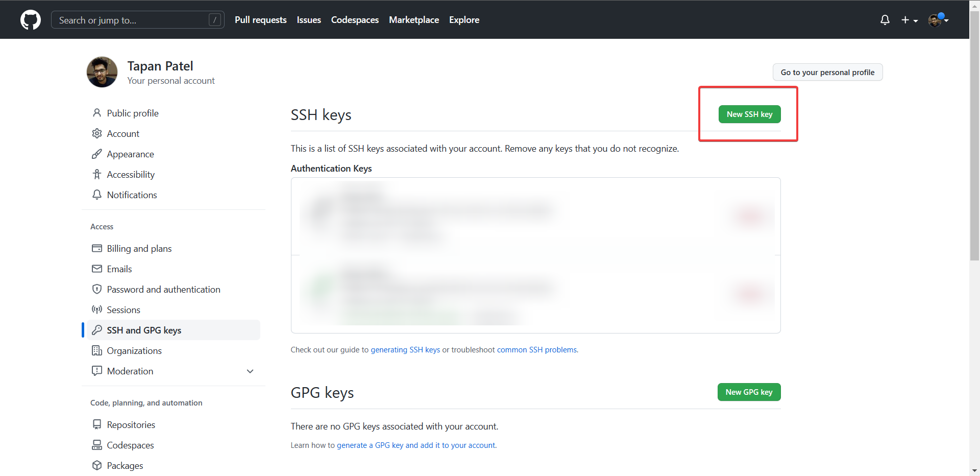This screenshot has width=980, height=476.
Task: Click the New GPG key button
Action: 749,392
